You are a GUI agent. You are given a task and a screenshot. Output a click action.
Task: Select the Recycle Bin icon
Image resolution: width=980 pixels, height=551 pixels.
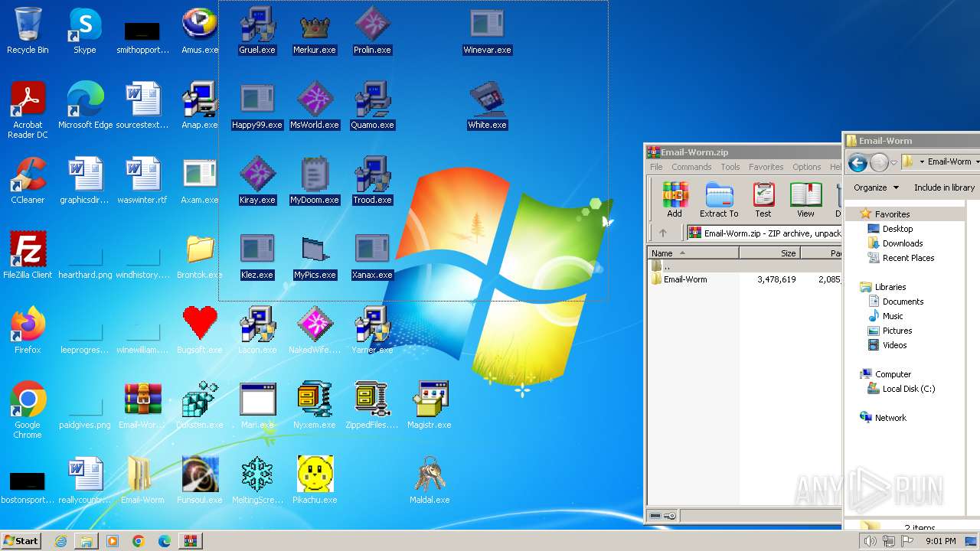[28, 31]
